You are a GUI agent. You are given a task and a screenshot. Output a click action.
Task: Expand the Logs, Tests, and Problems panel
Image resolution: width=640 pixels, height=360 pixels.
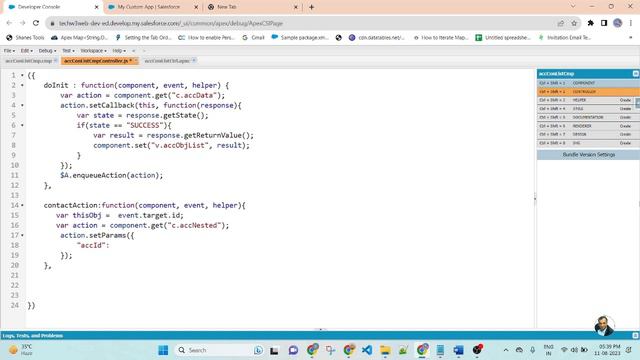tap(635, 336)
